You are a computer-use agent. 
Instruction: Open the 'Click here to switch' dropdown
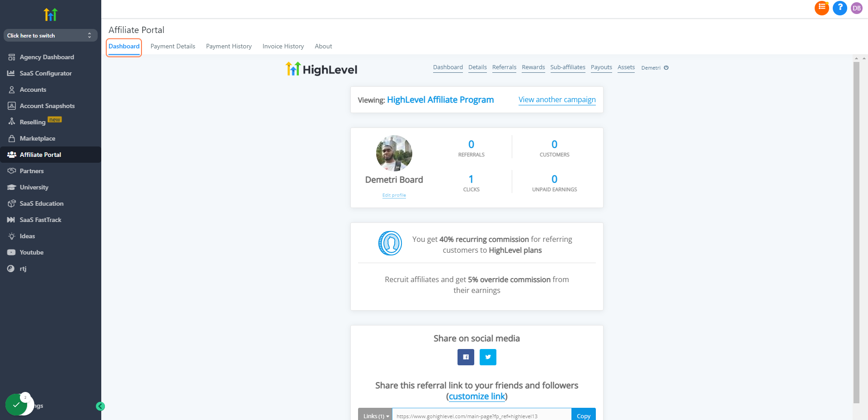pos(50,36)
